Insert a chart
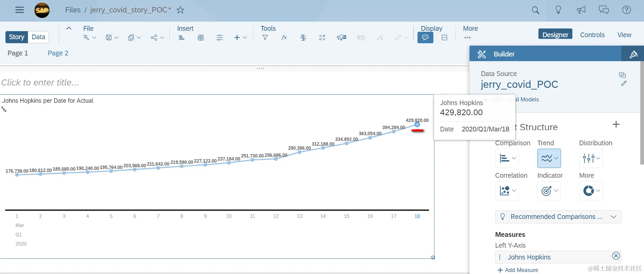The height and width of the screenshot is (274, 644). pos(182,38)
